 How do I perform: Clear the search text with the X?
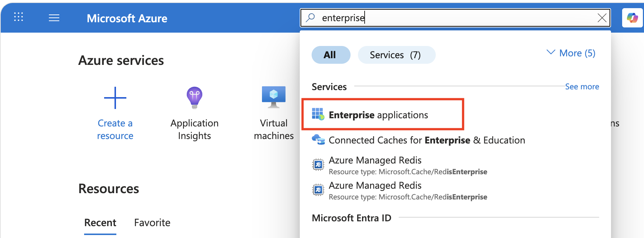point(602,18)
